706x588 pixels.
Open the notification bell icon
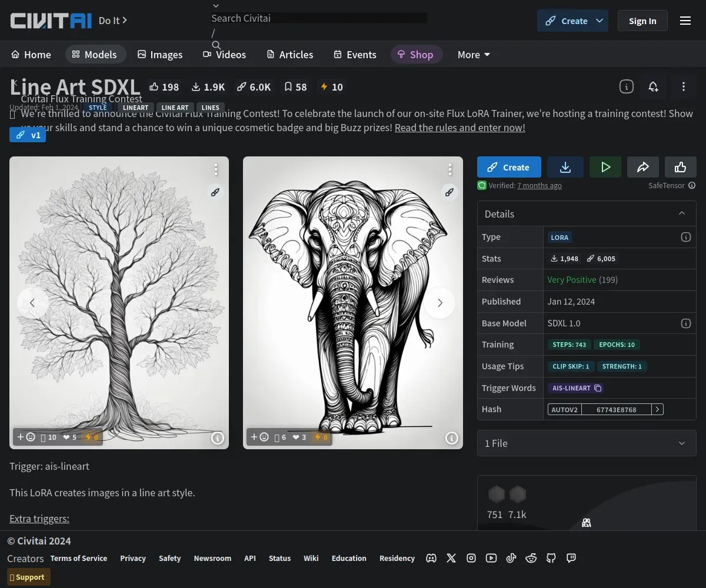click(653, 87)
